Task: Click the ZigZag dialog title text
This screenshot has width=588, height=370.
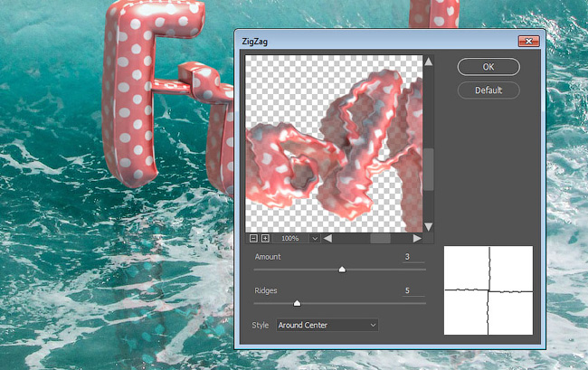Action: click(254, 42)
